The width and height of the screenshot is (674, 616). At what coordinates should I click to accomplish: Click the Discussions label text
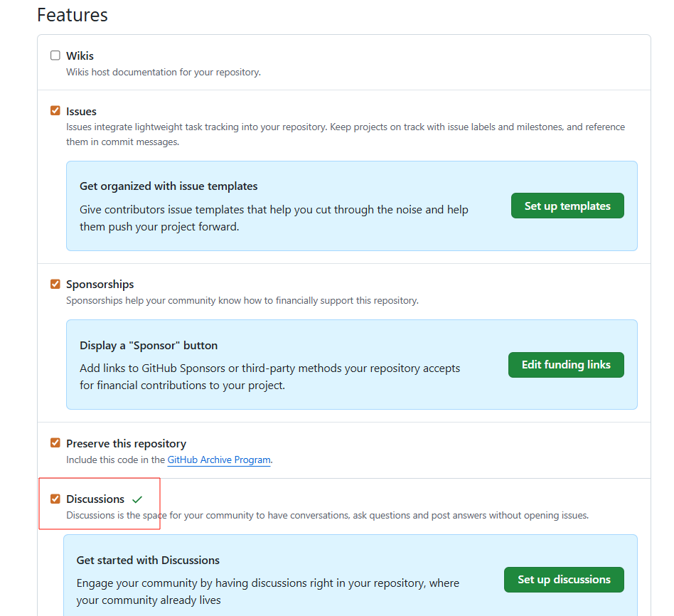click(95, 499)
